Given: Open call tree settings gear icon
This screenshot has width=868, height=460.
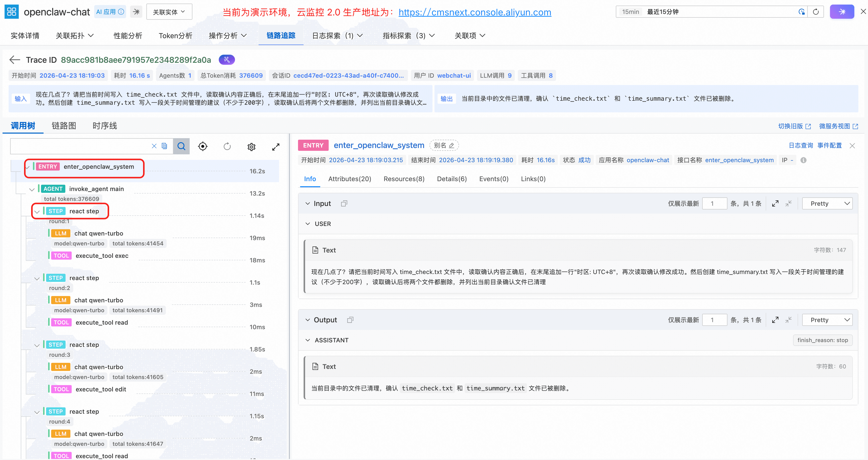Looking at the screenshot, I should [x=251, y=147].
